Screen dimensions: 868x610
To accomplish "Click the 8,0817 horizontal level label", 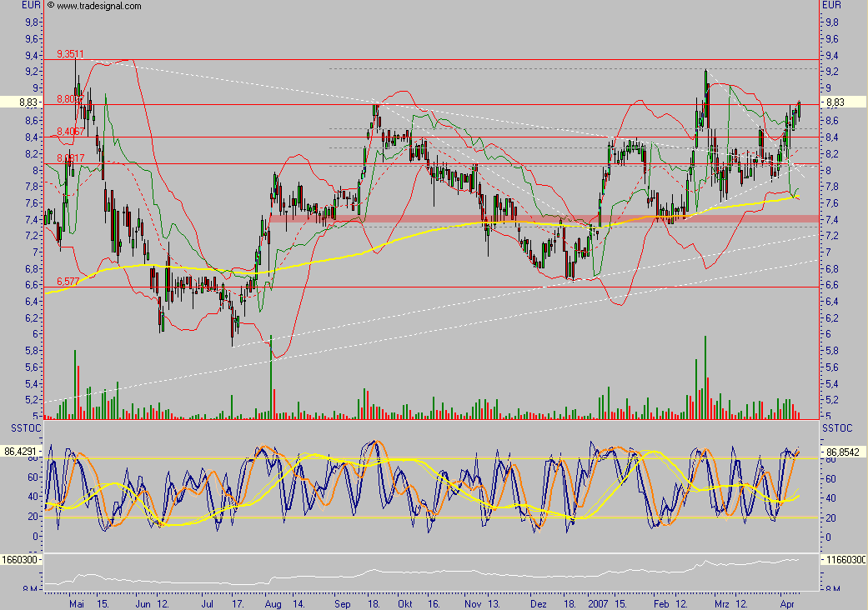I will coord(71,158).
